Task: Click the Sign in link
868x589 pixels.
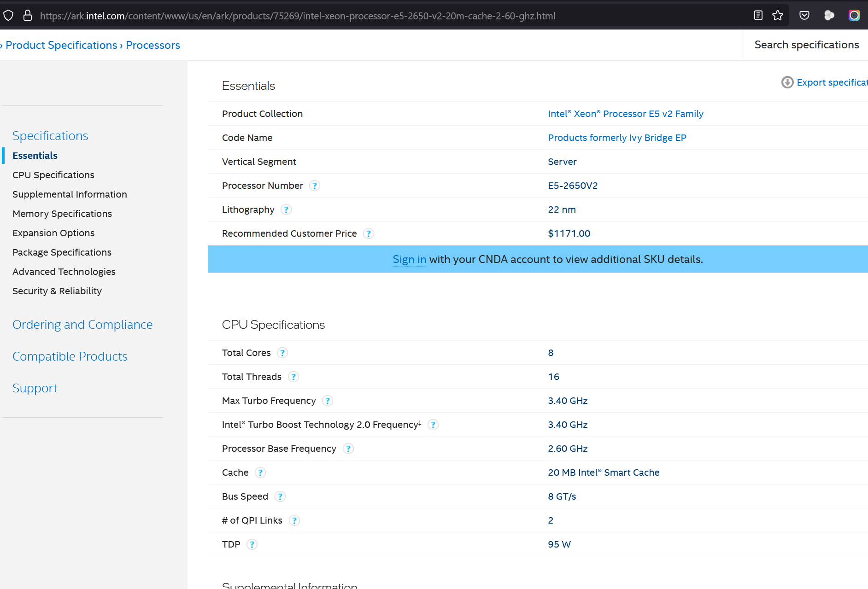Action: click(x=409, y=260)
